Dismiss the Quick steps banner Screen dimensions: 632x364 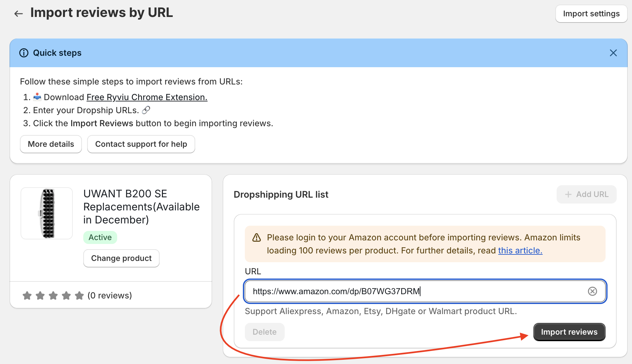click(613, 53)
